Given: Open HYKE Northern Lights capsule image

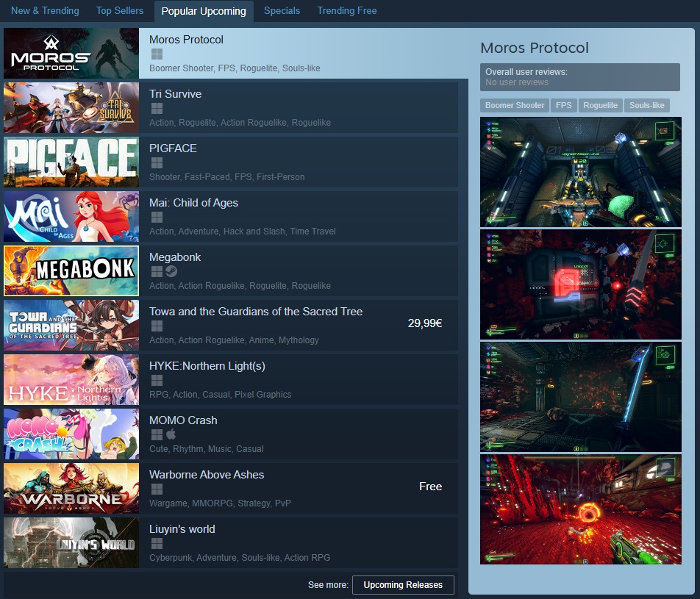Looking at the screenshot, I should pos(71,380).
